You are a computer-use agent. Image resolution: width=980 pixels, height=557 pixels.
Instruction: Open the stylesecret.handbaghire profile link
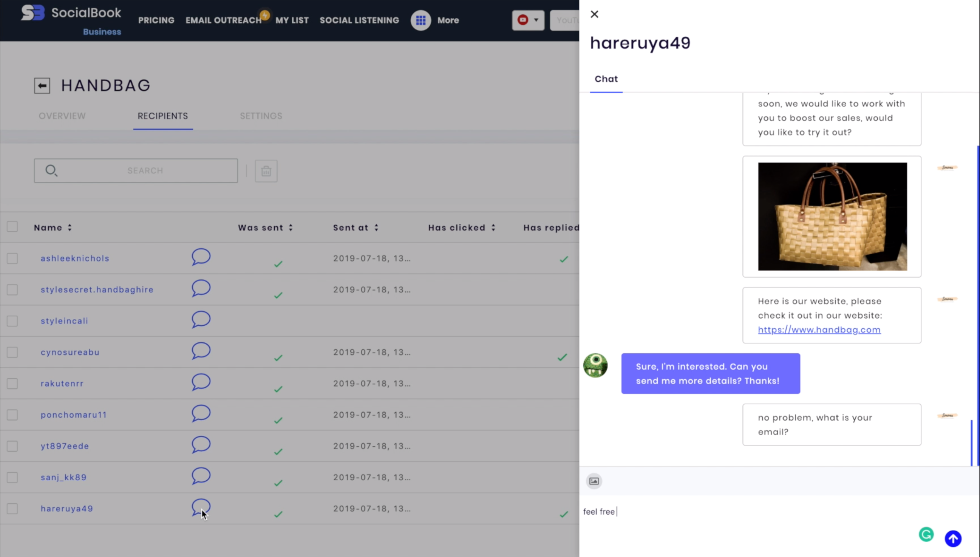pyautogui.click(x=97, y=289)
